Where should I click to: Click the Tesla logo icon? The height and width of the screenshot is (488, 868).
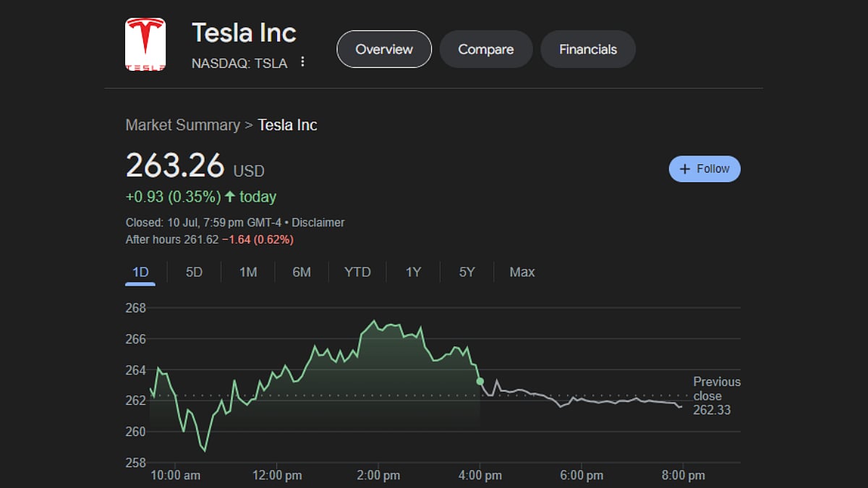(x=145, y=45)
